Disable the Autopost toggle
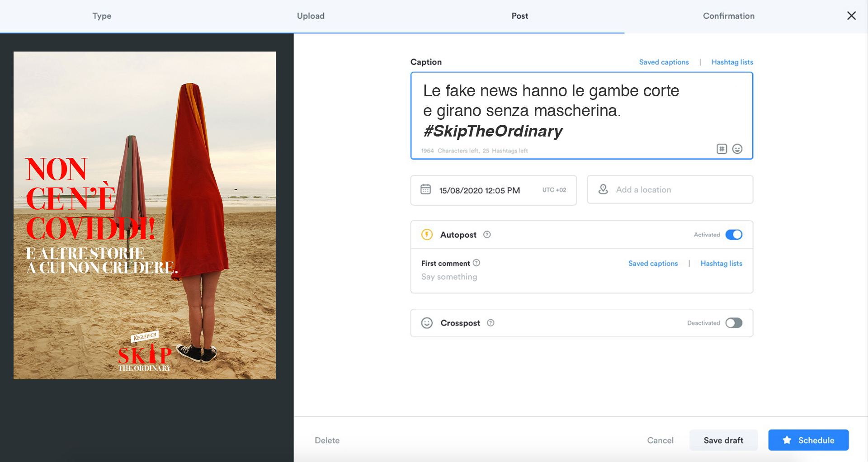The image size is (868, 462). tap(734, 235)
